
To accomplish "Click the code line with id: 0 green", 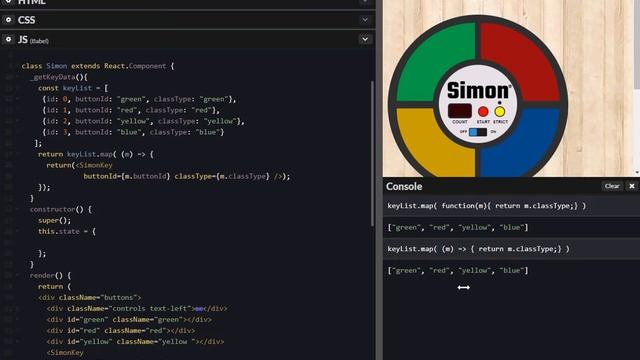I will pos(139,99).
